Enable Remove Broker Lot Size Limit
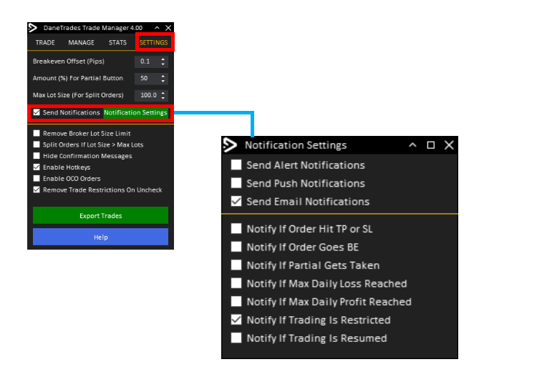This screenshot has width=537, height=392. pos(37,133)
